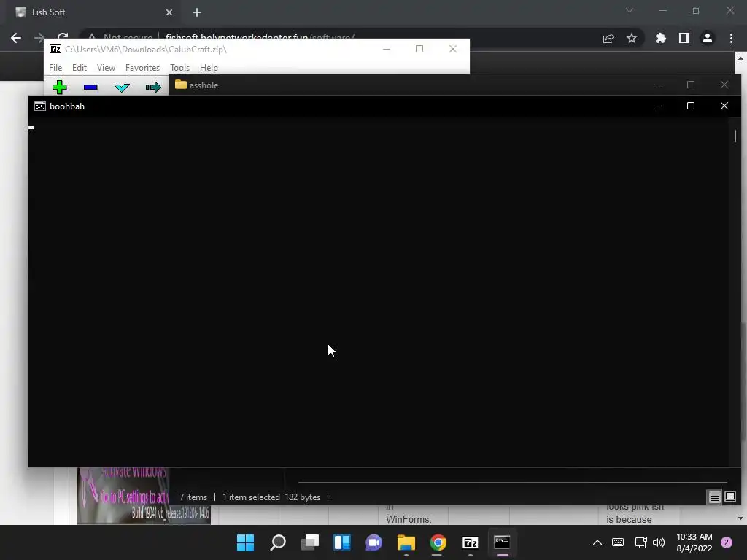
Task: Open the Edit menu in 7-Zip
Action: [79, 68]
